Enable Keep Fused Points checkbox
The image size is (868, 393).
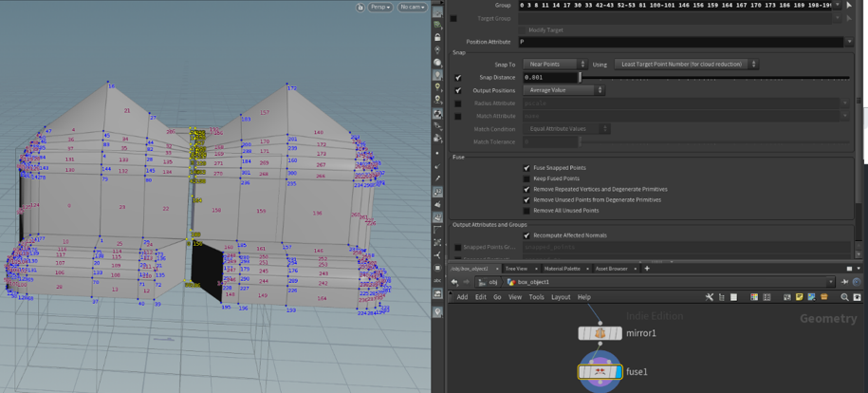tap(526, 178)
